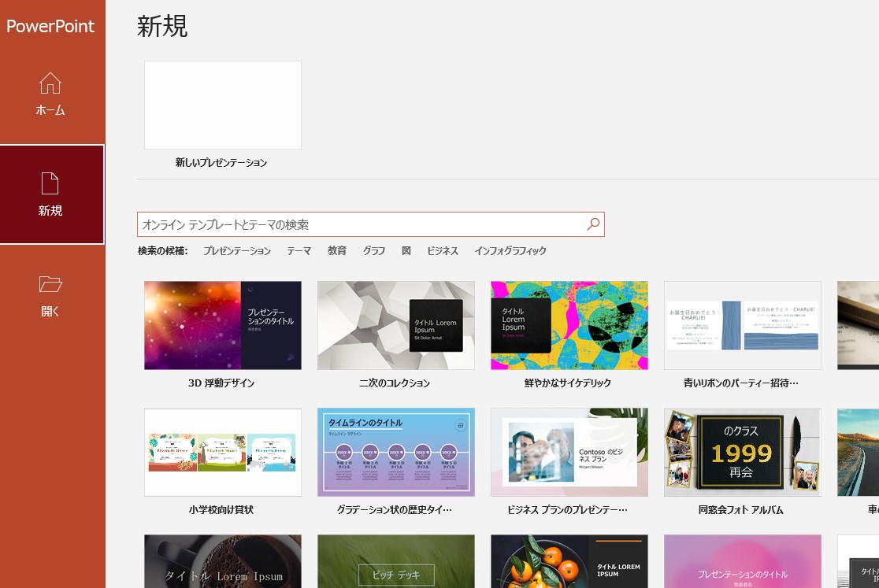Open the 同窓会フォト アルバム template

click(742, 453)
